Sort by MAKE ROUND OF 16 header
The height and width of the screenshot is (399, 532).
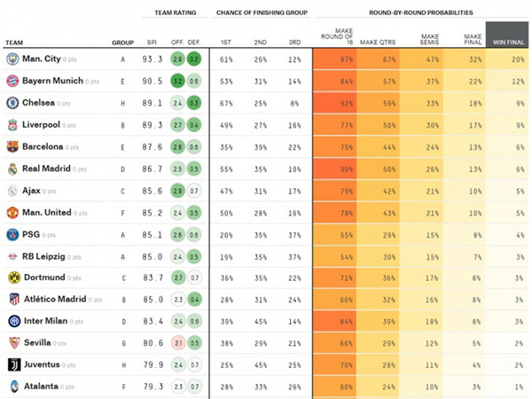point(331,36)
